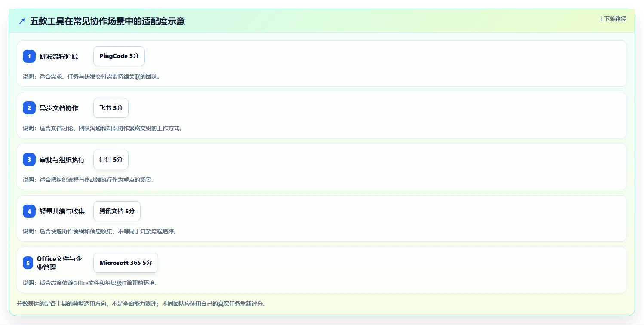Select the 飞书 5分 chip
The width and height of the screenshot is (644, 325).
tap(111, 108)
